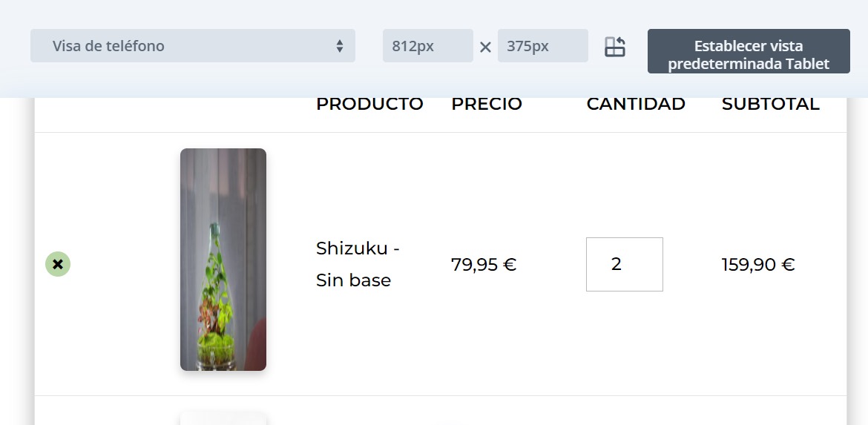Click the 159,90 € subtotal amount

pos(758,265)
